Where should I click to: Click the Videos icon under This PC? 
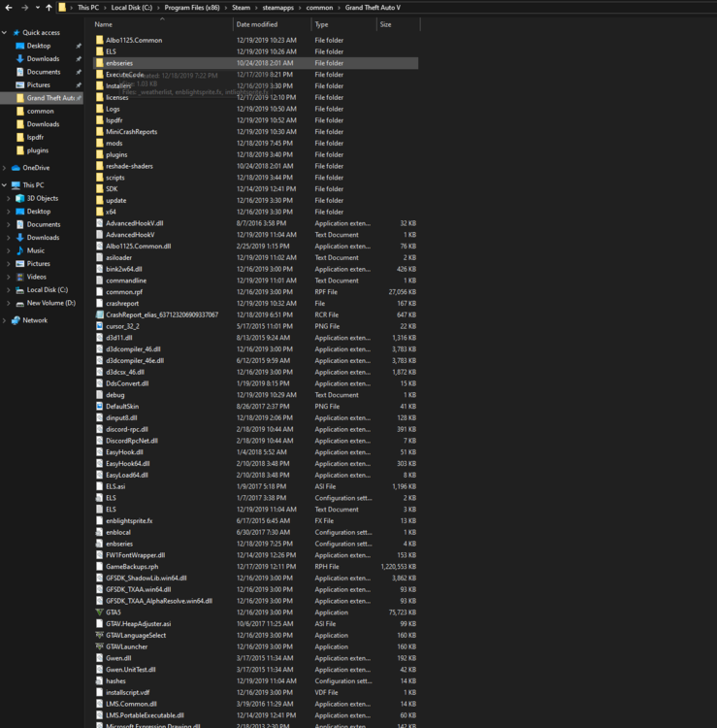click(x=19, y=277)
